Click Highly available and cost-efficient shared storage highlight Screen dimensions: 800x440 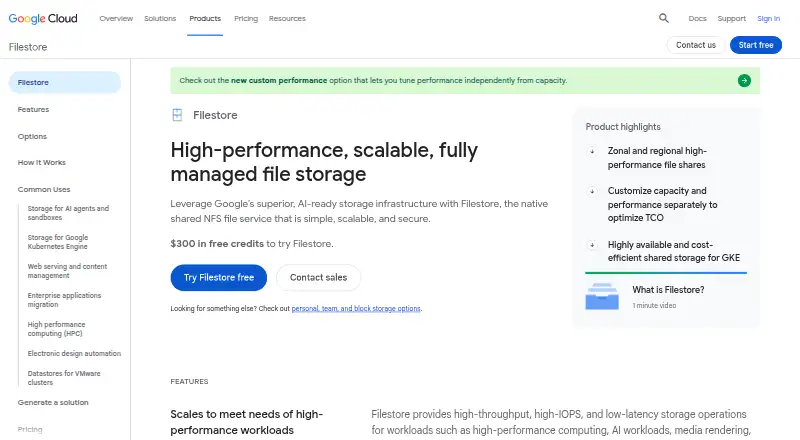673,251
